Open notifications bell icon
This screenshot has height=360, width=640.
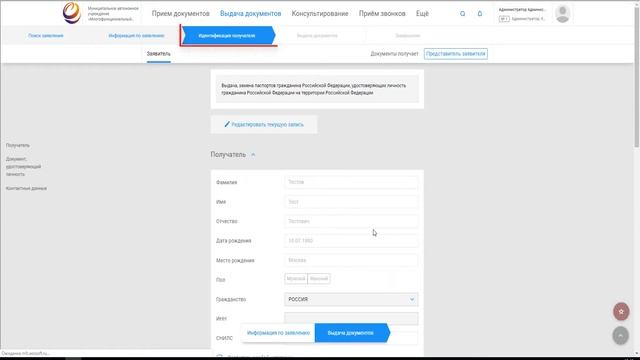click(480, 13)
